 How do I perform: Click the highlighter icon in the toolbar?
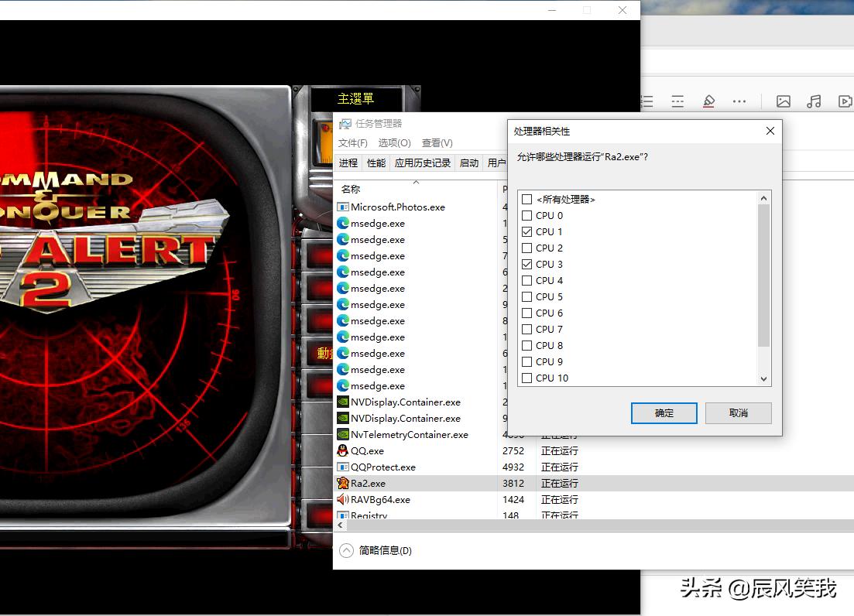click(708, 101)
